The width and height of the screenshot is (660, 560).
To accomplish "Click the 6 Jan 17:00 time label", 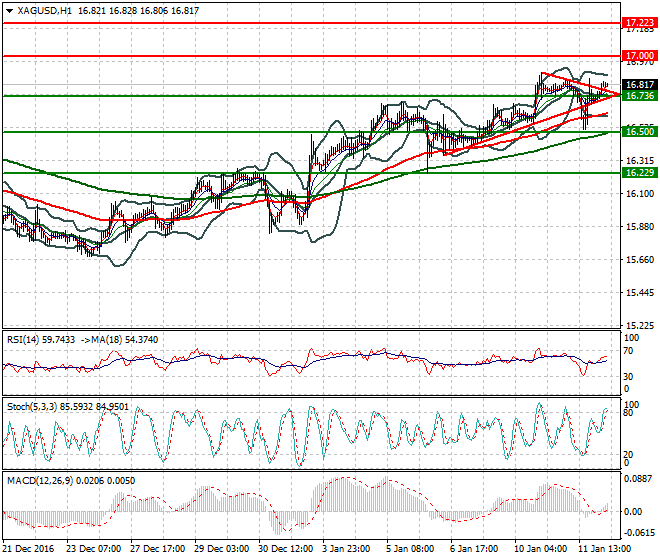I will (x=474, y=549).
